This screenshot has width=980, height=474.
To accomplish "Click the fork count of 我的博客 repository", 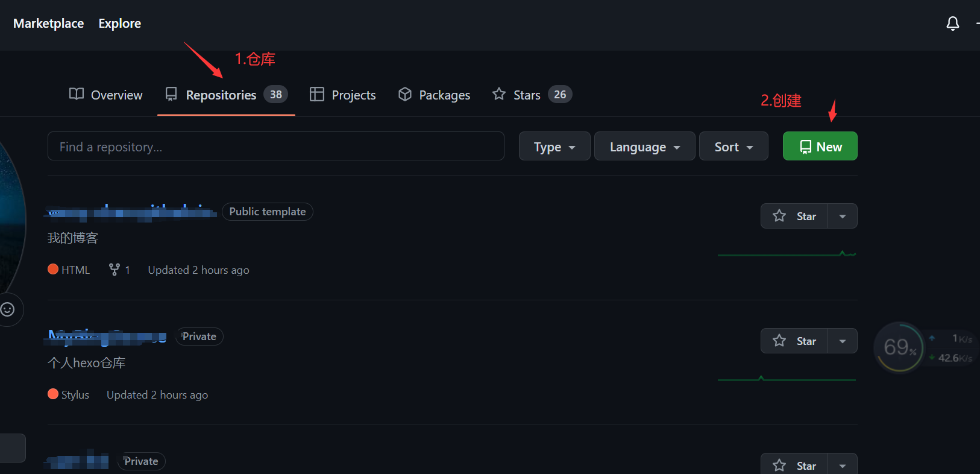I will coord(119,270).
